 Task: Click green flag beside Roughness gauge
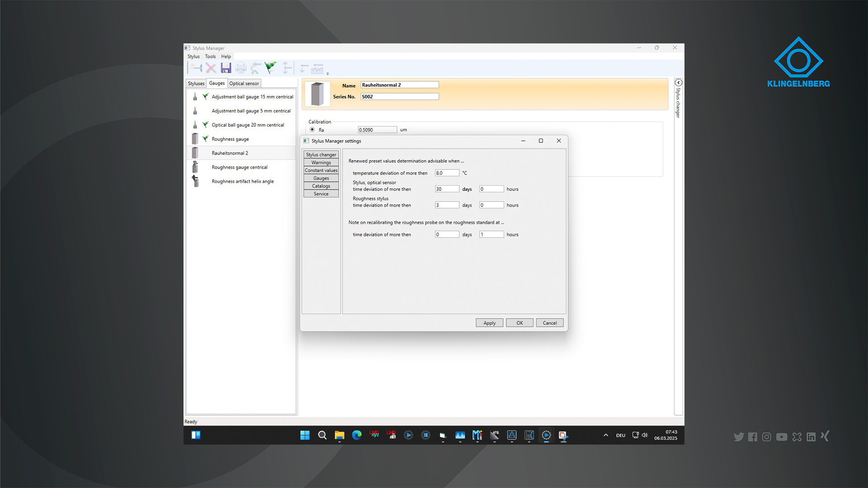(205, 138)
